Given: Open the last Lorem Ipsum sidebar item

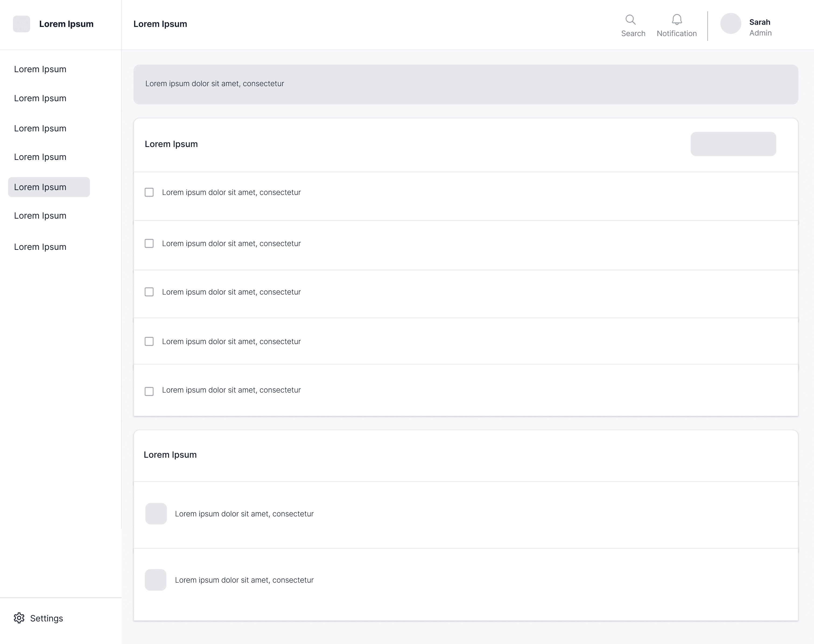Looking at the screenshot, I should point(40,247).
